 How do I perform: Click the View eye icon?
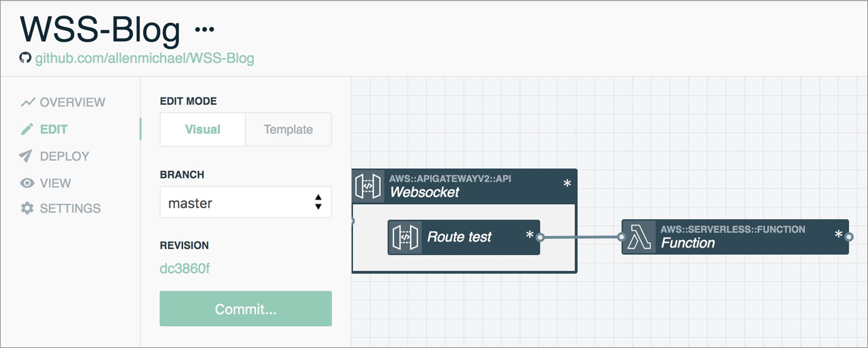[27, 183]
